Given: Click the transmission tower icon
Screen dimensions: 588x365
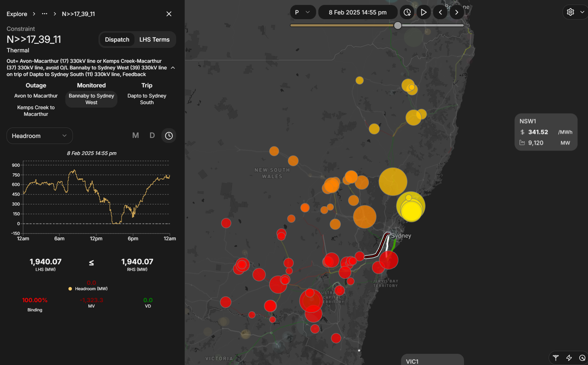Looking at the screenshot, I should point(556,358).
